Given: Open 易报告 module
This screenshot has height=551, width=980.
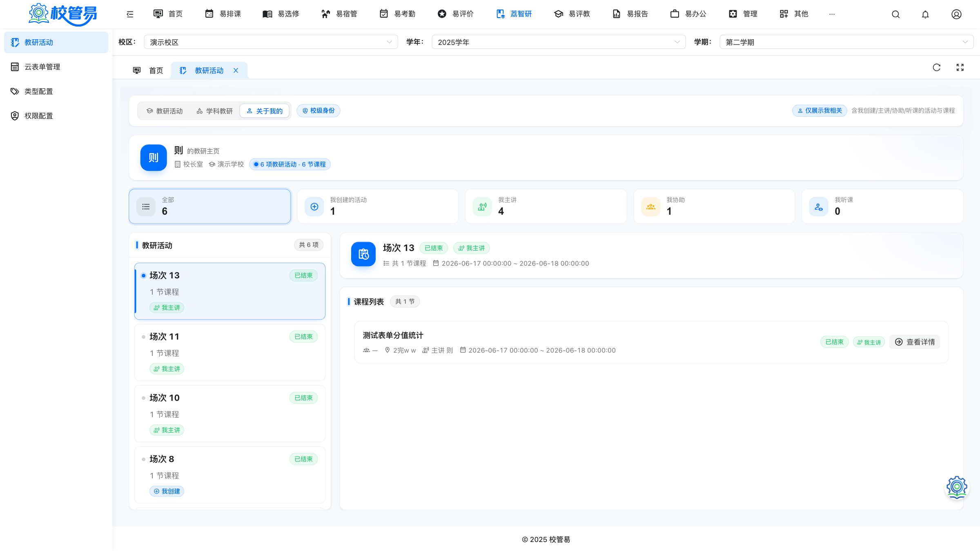Looking at the screenshot, I should [x=630, y=14].
